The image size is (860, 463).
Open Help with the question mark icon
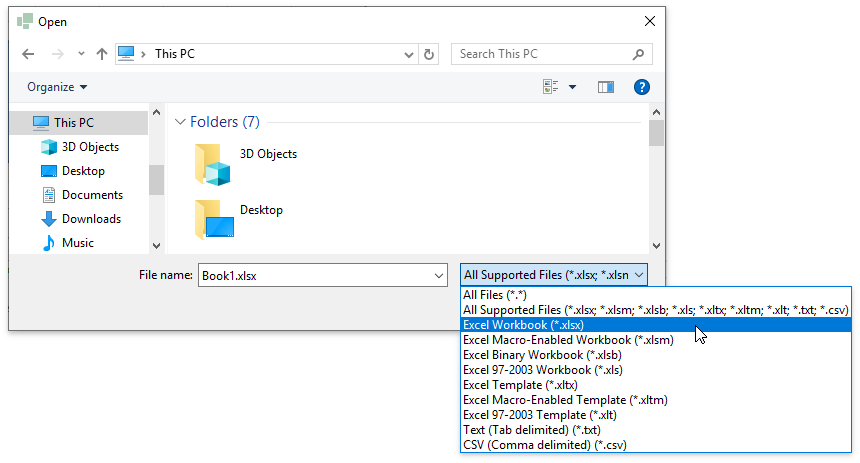tap(641, 87)
